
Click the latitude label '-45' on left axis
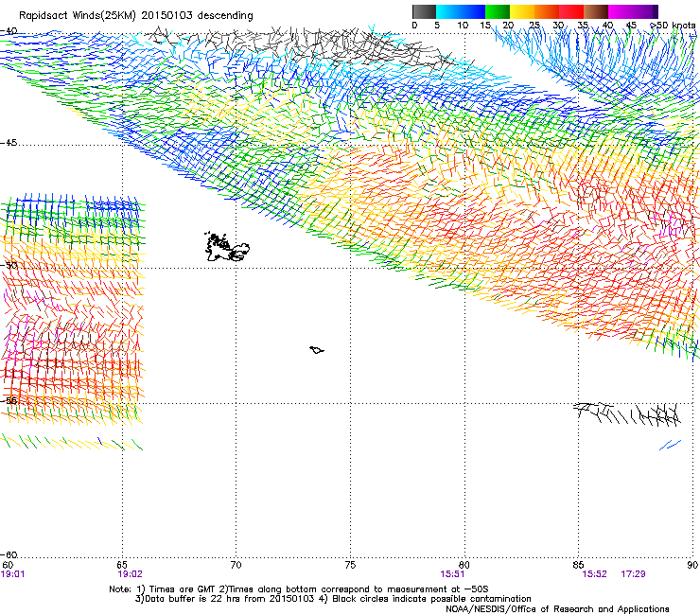click(9, 143)
